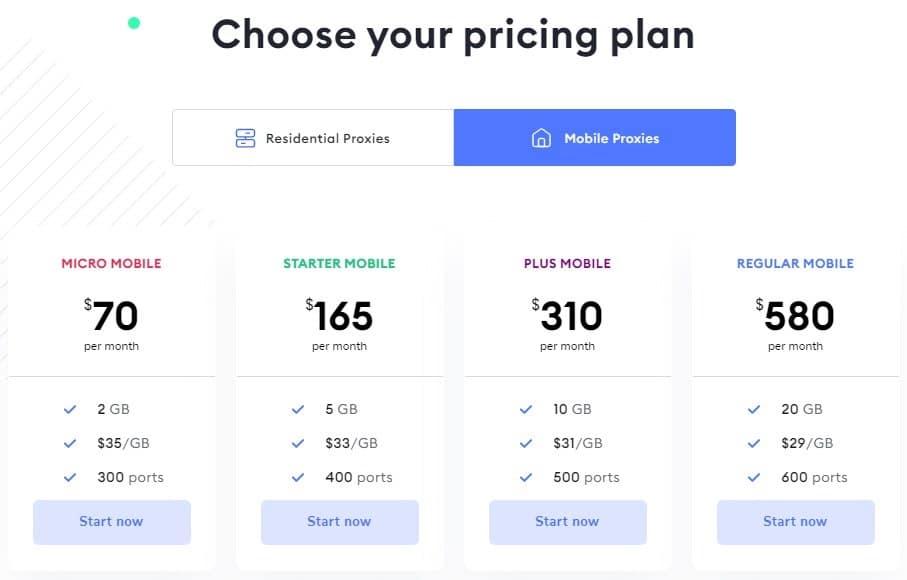Screen dimensions: 907x580
Task: Click the checkmark beside $29/GB
Action: (754, 444)
